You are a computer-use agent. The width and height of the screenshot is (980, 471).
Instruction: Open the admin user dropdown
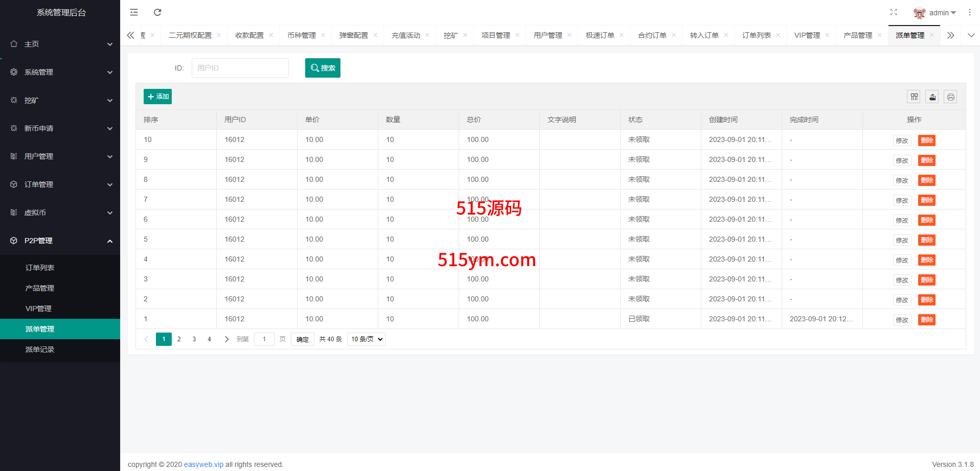(936, 13)
